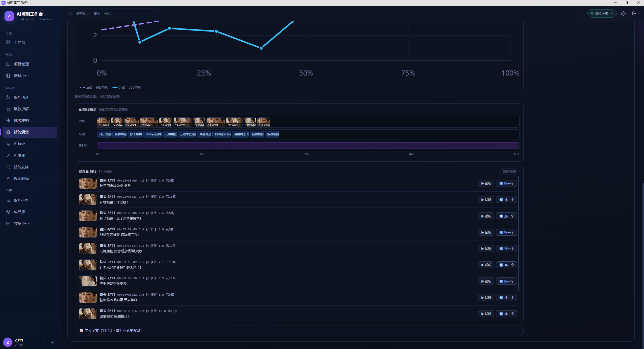Click 换一个 for 镜头 2/11
Viewport: 644px width, 349px height.
[506, 200]
